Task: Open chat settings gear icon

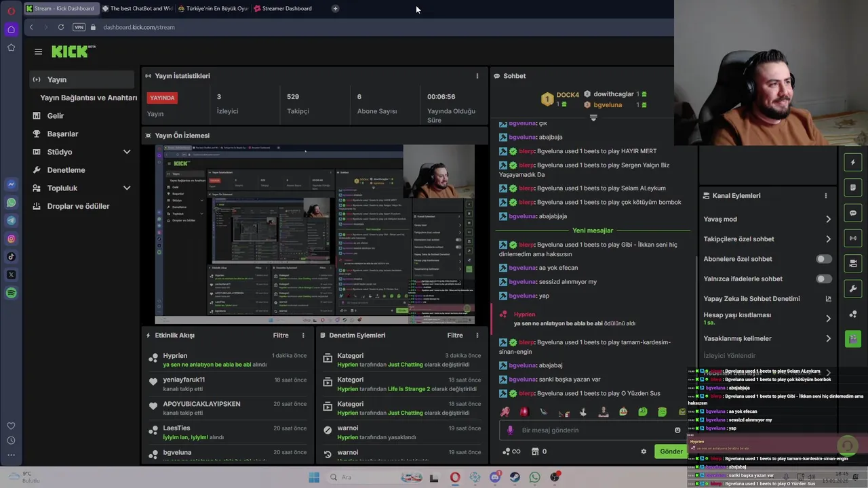Action: click(x=644, y=451)
